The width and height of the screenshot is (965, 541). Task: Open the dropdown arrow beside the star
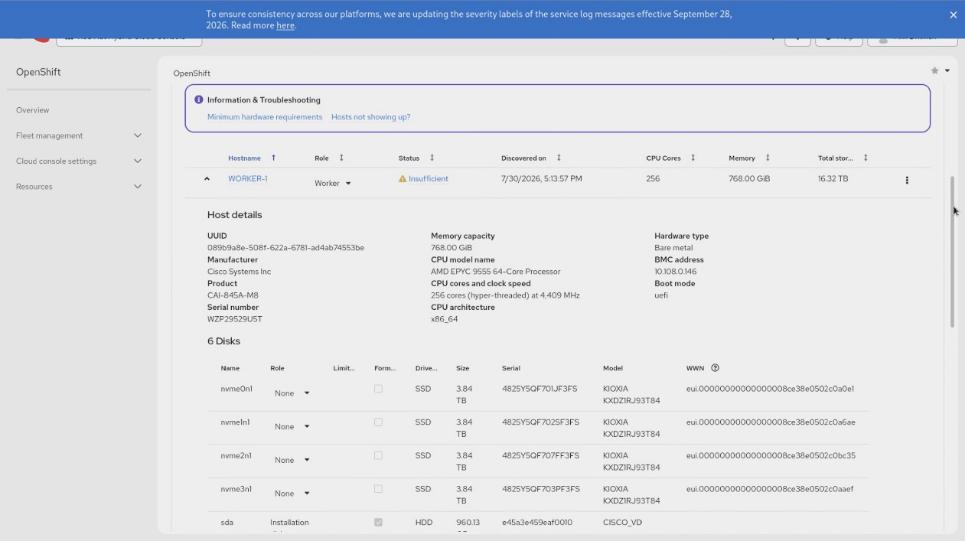[x=947, y=71]
